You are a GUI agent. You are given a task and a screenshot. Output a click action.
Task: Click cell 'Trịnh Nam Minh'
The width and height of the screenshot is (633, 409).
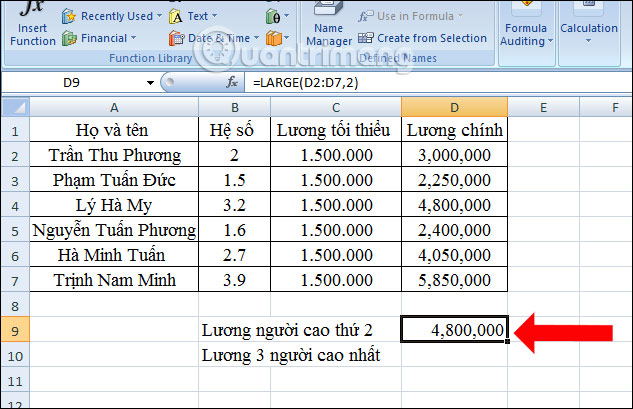pyautogui.click(x=114, y=280)
